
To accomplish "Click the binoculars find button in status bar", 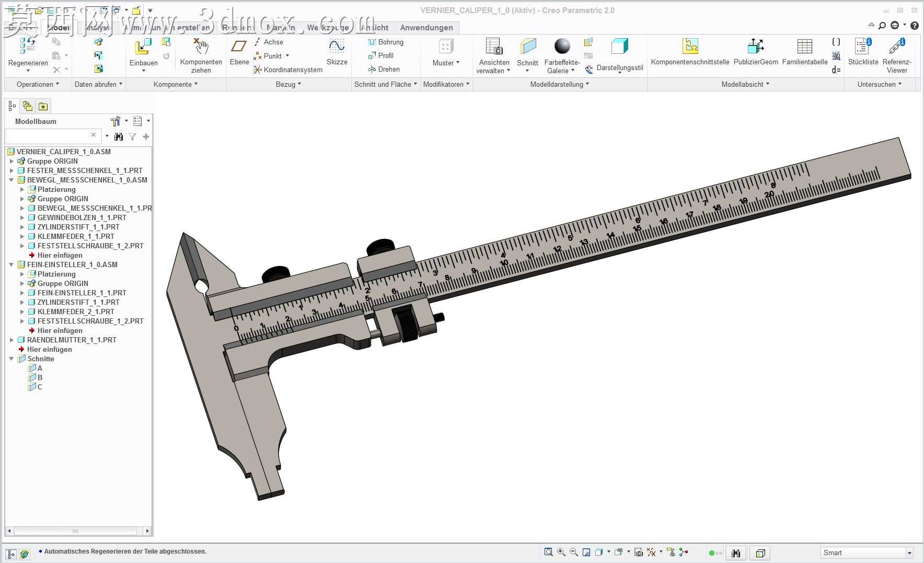I will (x=736, y=553).
